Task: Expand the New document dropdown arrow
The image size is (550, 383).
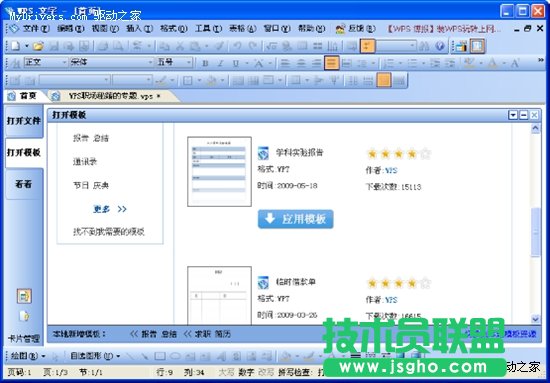Action: [26, 46]
